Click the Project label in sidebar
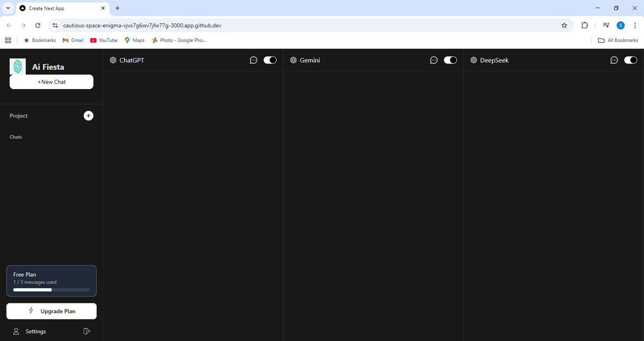The image size is (644, 341). pyautogui.click(x=19, y=116)
